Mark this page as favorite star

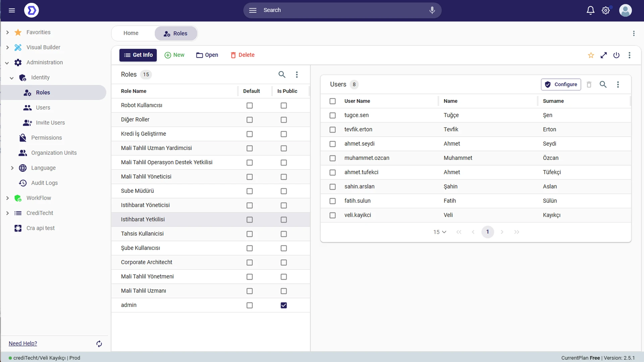coord(591,55)
